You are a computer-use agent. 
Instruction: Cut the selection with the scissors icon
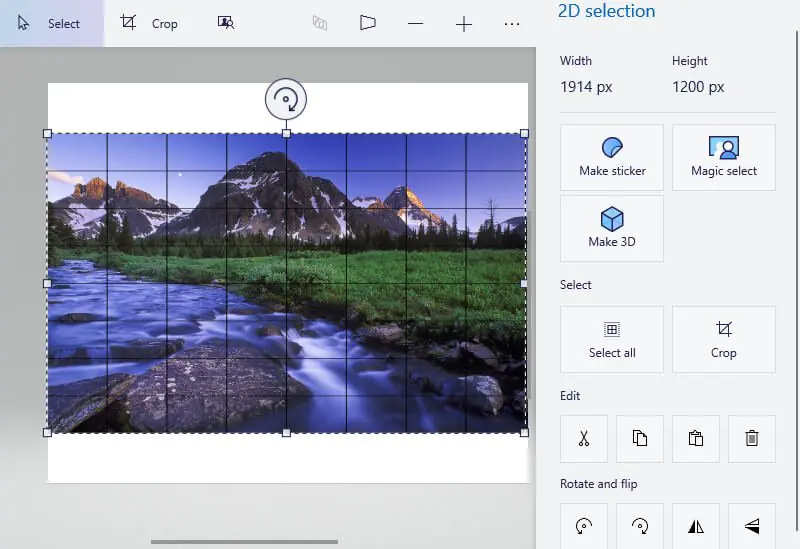tap(584, 438)
